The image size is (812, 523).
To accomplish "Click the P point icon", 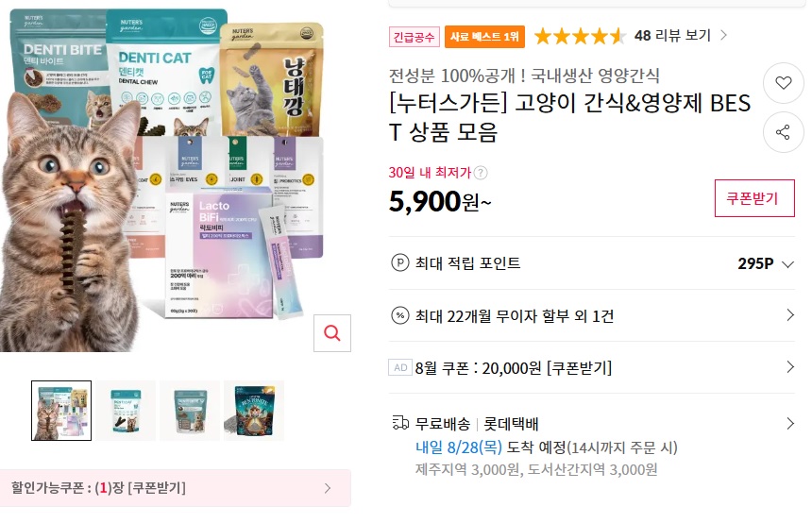I will (399, 263).
